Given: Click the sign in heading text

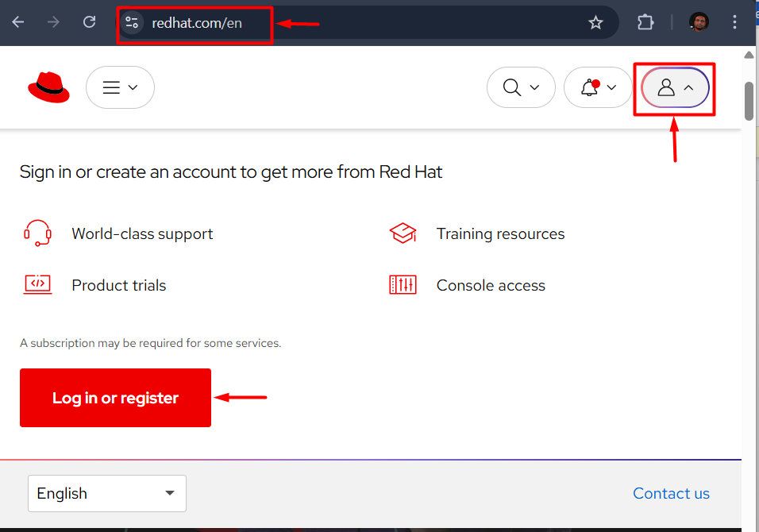Looking at the screenshot, I should tap(231, 172).
